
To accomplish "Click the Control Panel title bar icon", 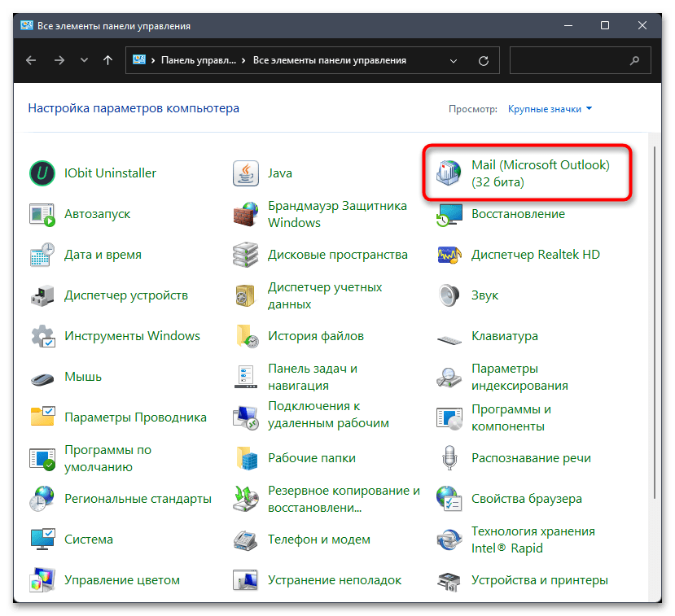I will pyautogui.click(x=26, y=26).
